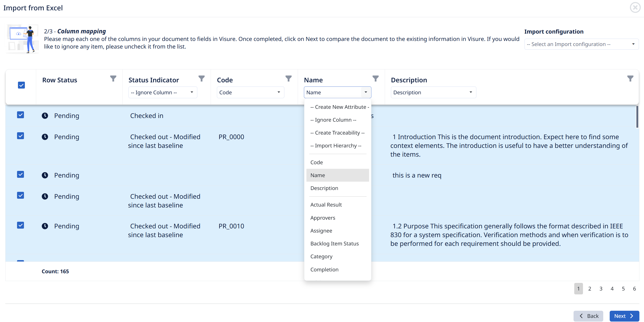
Task: Toggle the select-all rows checkbox
Action: [21, 85]
